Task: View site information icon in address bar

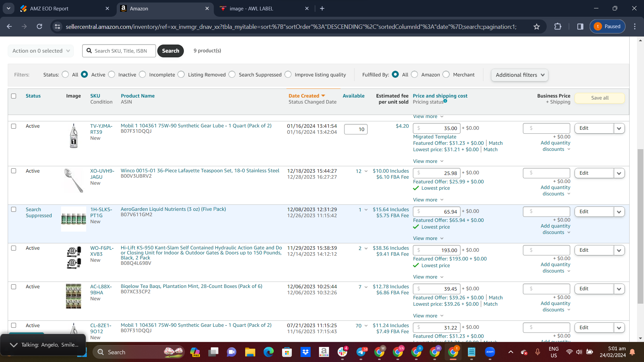Action: point(57,26)
